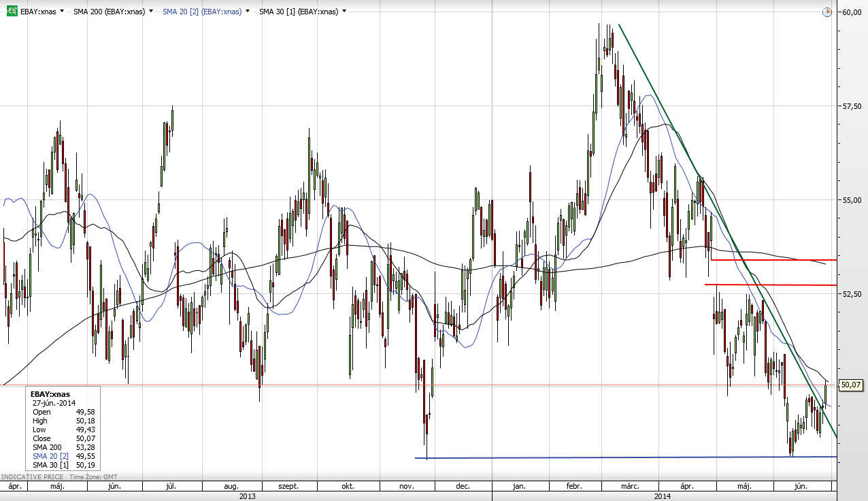868x501 pixels.
Task: Click the 'szept.' month label
Action: 288,487
